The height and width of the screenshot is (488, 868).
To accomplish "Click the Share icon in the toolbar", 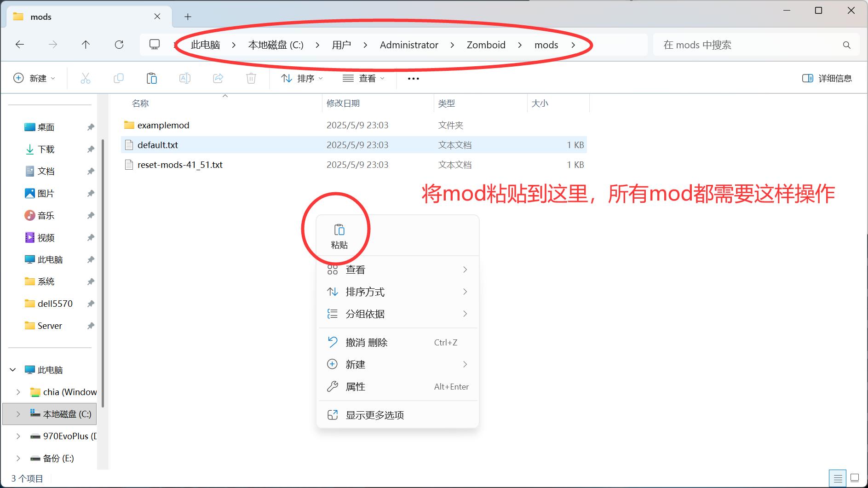I will tap(218, 78).
